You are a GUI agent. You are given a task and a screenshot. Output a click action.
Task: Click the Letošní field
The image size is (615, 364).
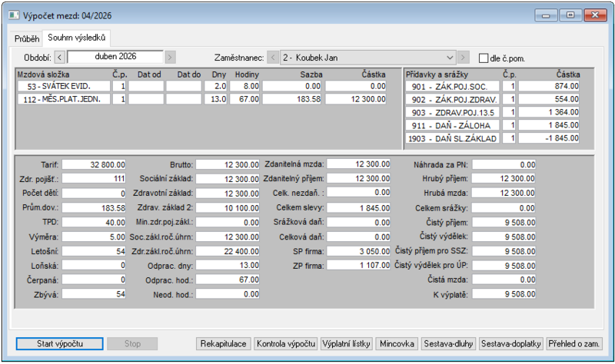point(94,251)
